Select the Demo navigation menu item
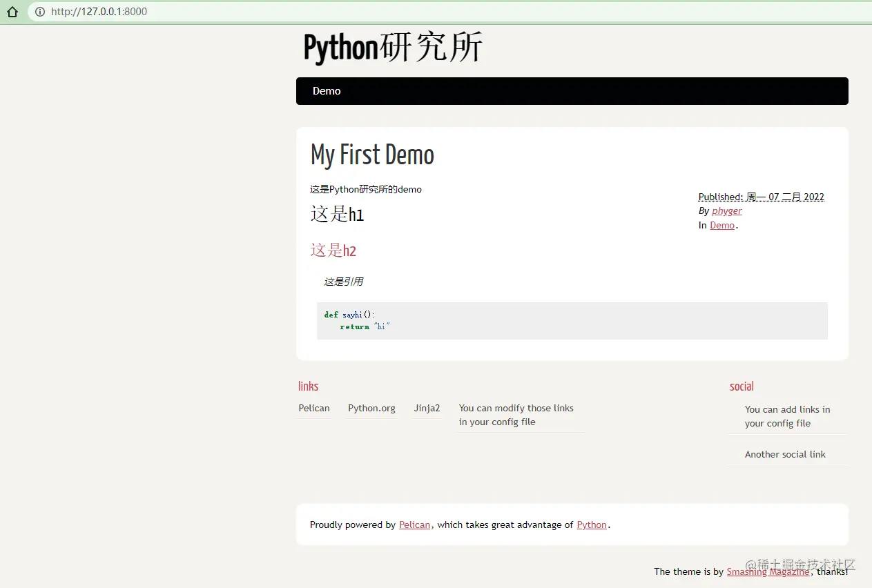Viewport: 872px width, 588px height. click(x=327, y=91)
